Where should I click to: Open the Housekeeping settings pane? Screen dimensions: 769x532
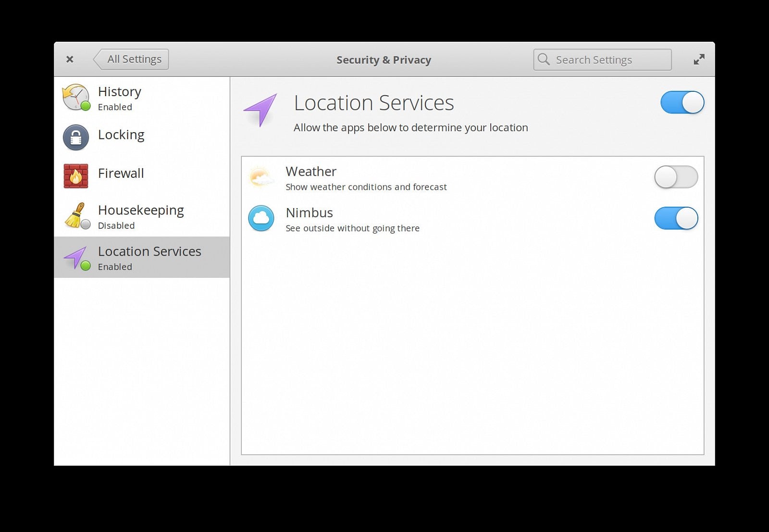tap(140, 215)
